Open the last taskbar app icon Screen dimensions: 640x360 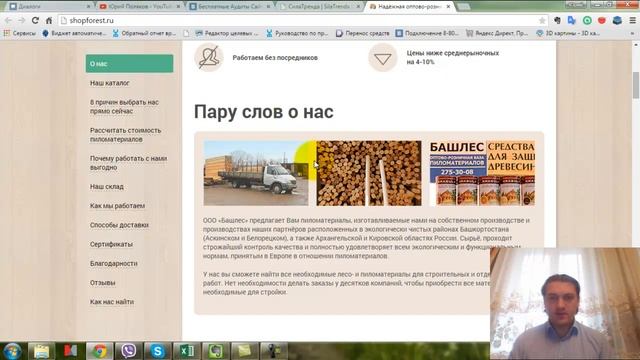pos(273,351)
